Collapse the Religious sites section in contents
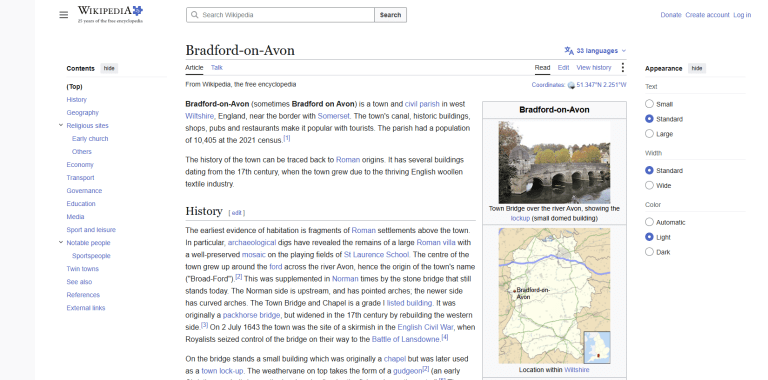The width and height of the screenshot is (768, 380). (x=61, y=125)
